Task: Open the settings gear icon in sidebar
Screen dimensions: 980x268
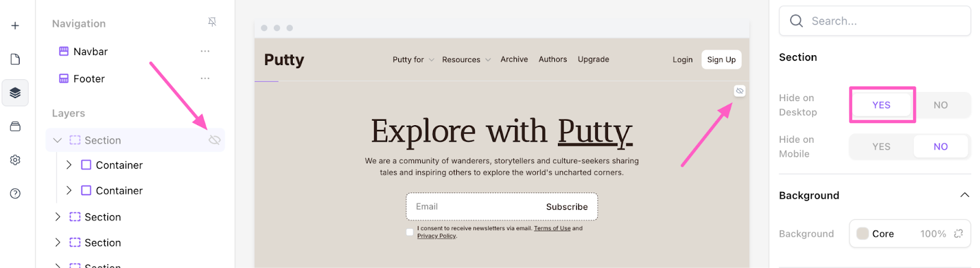Action: point(15,160)
